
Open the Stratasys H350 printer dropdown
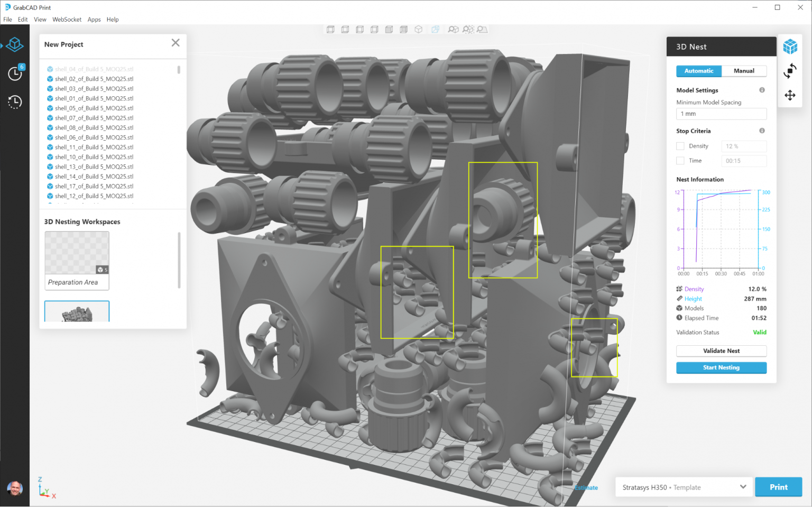[684, 487]
